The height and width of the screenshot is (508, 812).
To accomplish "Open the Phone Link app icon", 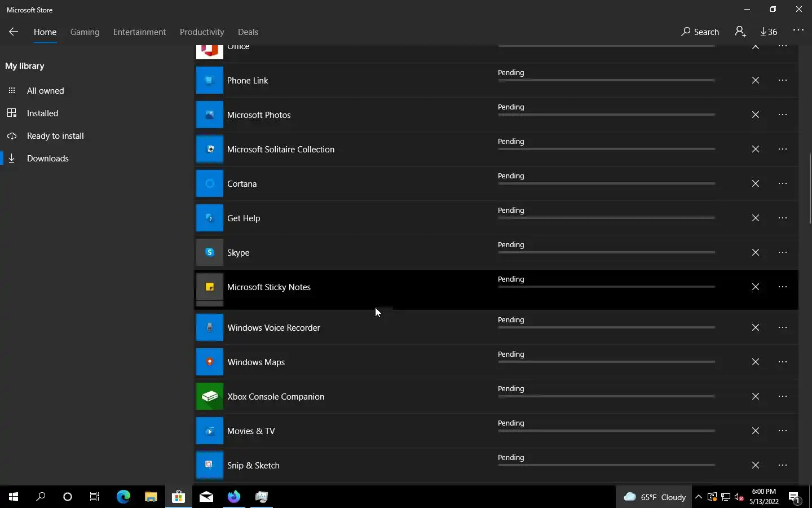I will [x=209, y=80].
